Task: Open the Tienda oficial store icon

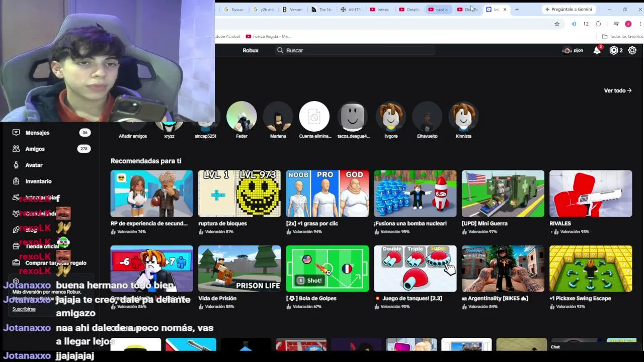Action: point(16,246)
